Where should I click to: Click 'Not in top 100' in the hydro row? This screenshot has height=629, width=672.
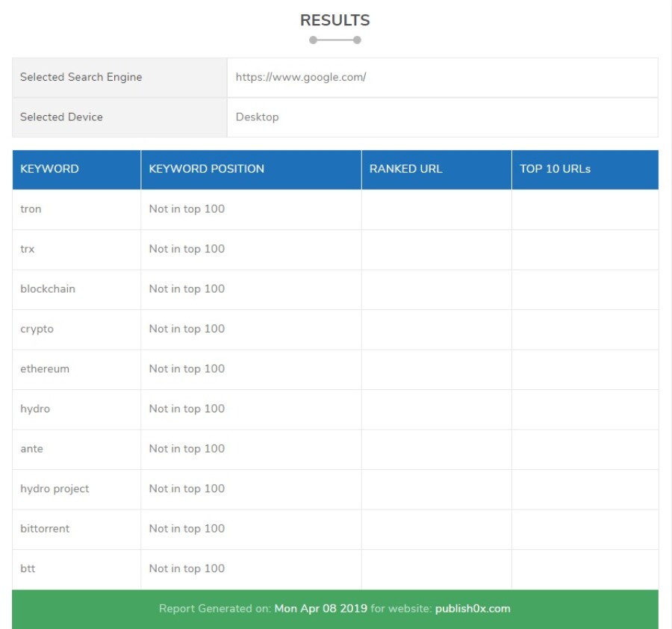(x=187, y=409)
